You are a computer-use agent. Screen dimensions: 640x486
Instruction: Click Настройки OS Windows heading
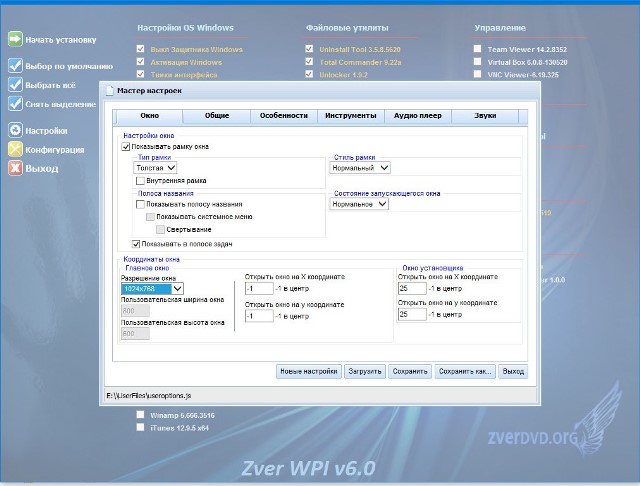pos(185,28)
